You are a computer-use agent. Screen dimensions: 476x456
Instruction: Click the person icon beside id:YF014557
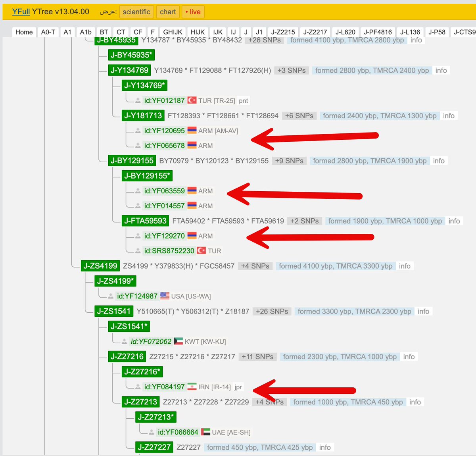pos(138,206)
